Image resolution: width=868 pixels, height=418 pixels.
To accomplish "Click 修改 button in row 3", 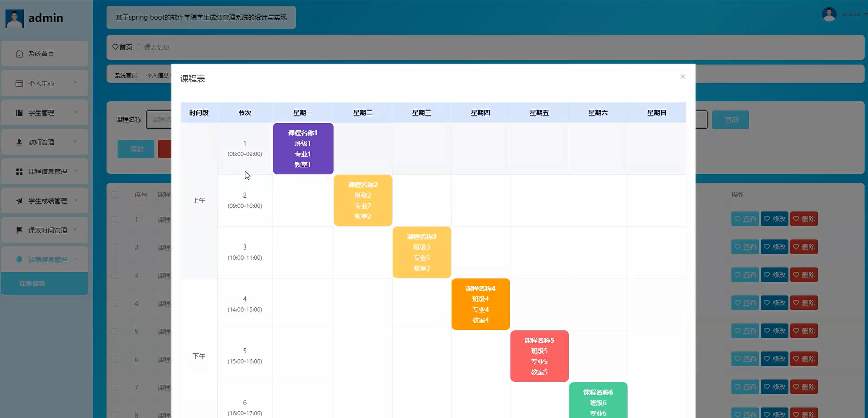I will pos(774,275).
